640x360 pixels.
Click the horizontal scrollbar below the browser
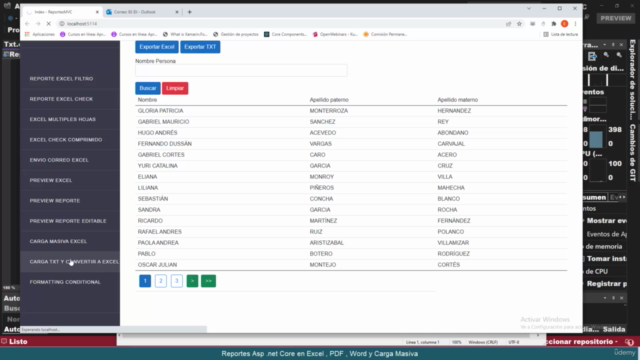329,336
